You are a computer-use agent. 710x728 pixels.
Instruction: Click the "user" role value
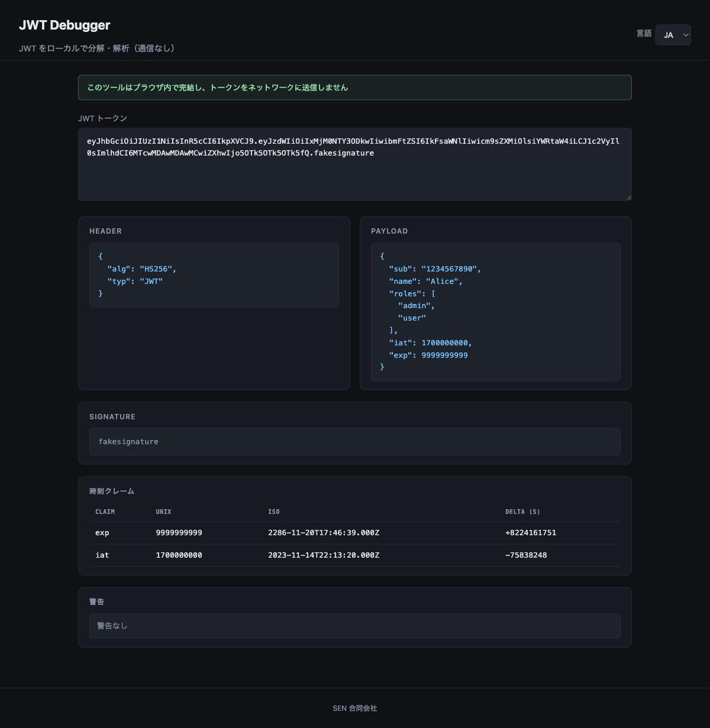coord(412,319)
